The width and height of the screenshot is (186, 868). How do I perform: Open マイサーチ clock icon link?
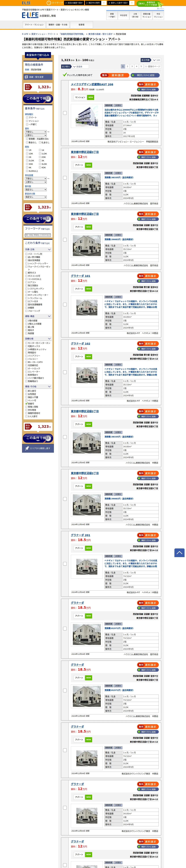pyautogui.click(x=55, y=3)
